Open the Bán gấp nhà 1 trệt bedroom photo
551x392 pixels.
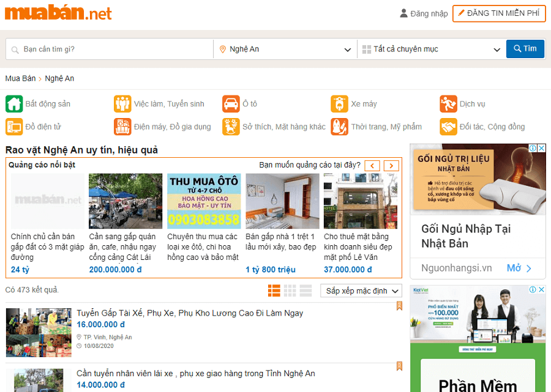[282, 201]
